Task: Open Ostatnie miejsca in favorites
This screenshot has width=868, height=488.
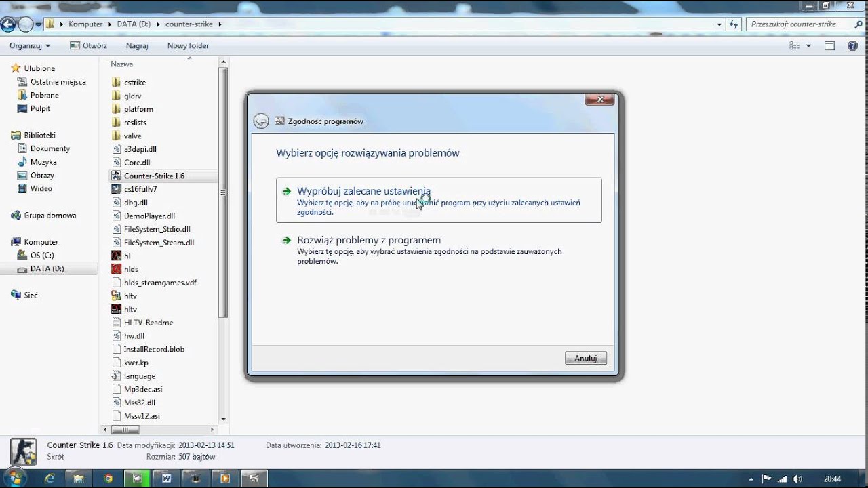Action: pyautogui.click(x=58, y=82)
